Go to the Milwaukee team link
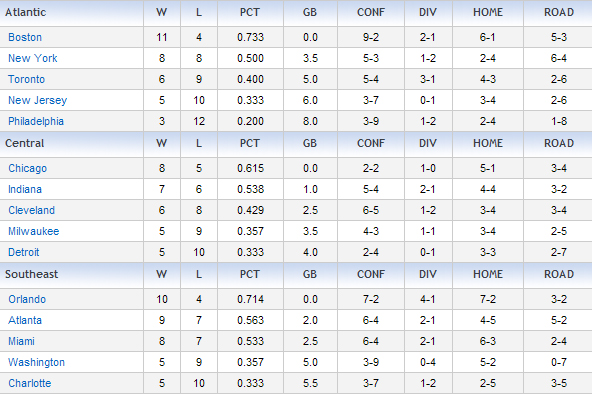The height and width of the screenshot is (394, 592). [x=34, y=231]
